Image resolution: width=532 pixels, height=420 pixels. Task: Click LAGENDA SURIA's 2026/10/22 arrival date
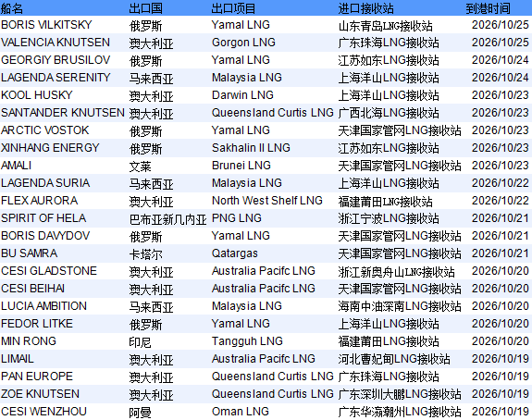point(501,183)
